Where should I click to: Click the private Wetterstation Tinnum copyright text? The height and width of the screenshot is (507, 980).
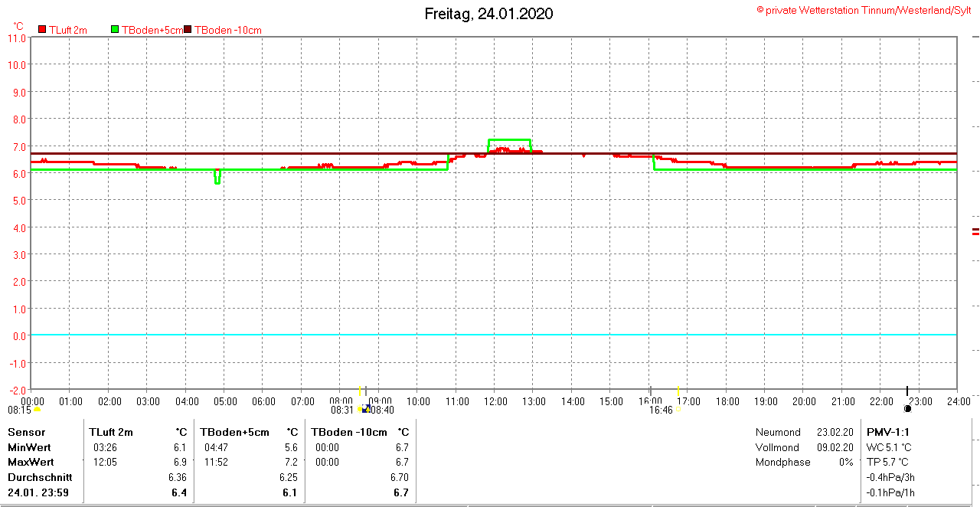click(863, 10)
